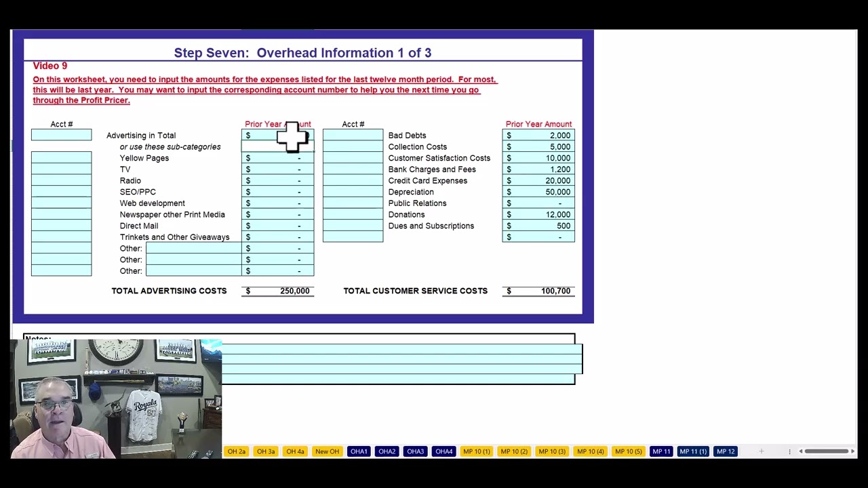This screenshot has height=488, width=868.
Task: Click the presenter webcam video overlay
Action: click(116, 399)
